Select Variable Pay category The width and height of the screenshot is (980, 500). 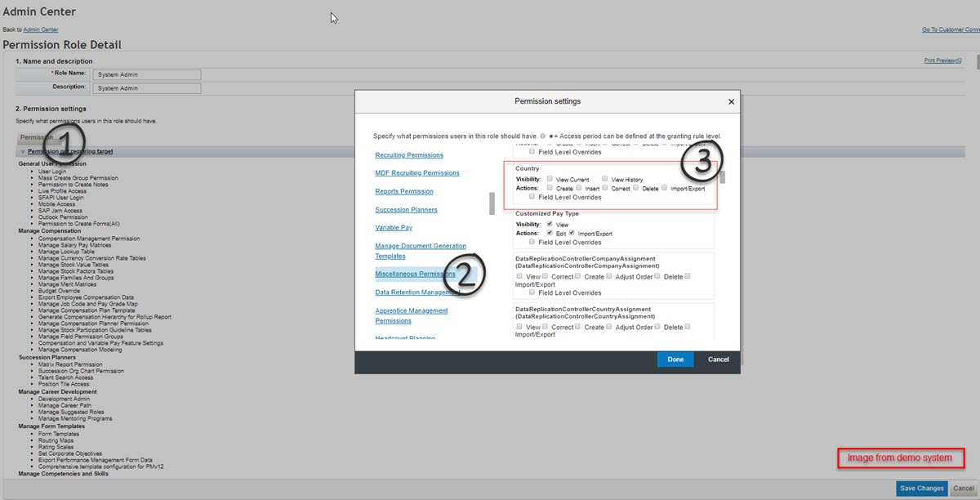394,228
